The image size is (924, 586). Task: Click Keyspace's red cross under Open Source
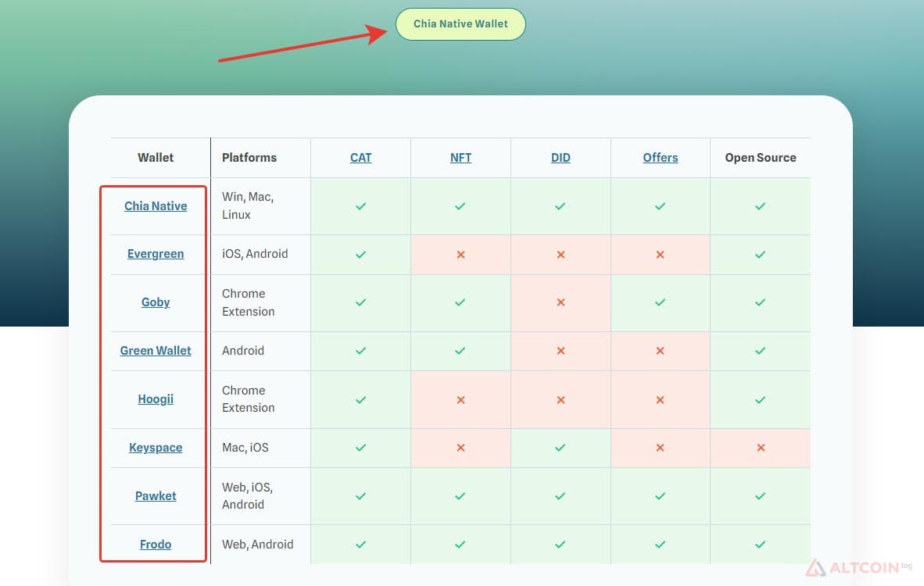coord(761,448)
